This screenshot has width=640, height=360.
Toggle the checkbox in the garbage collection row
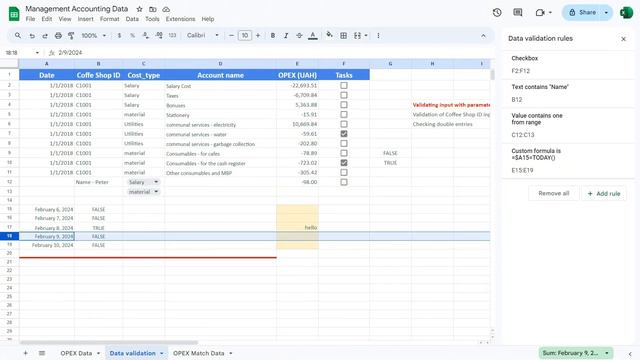344,143
